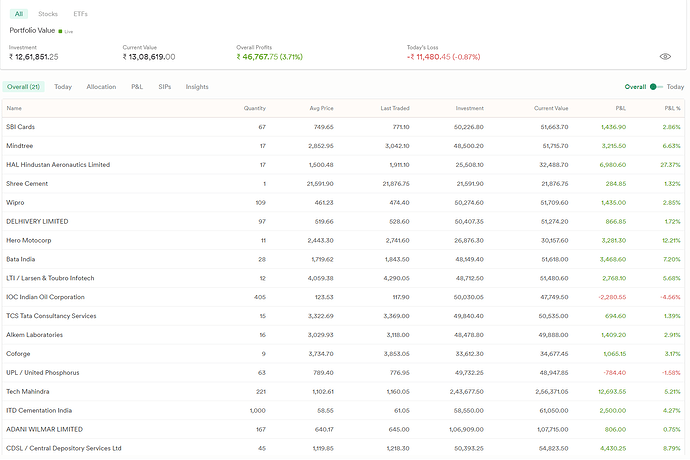Open Mindtree holding row

tap(343, 146)
